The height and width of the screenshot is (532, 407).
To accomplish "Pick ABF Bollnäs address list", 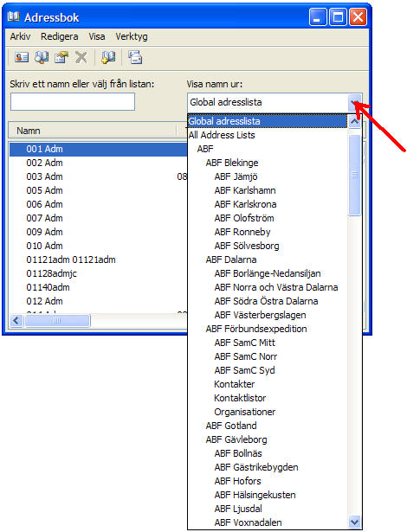I will 268,453.
